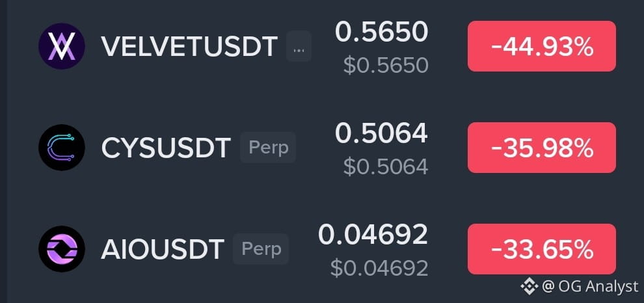Click the Perp tag beside AIOUSDT

point(261,249)
